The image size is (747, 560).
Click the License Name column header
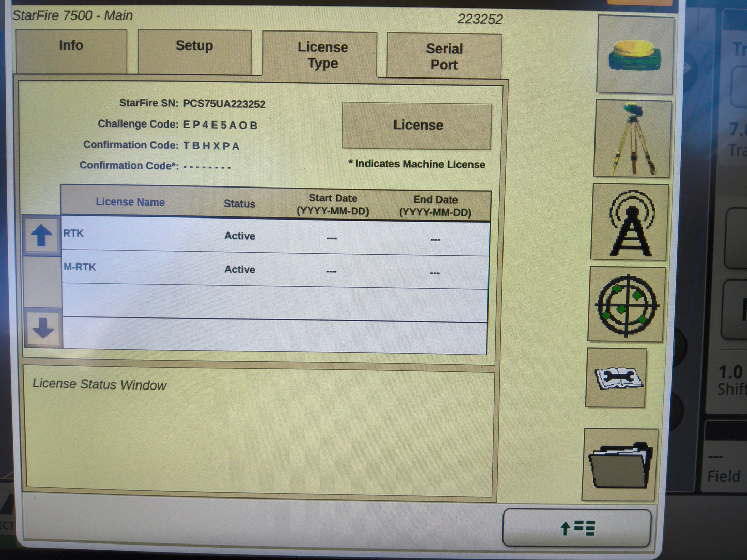[x=130, y=202]
